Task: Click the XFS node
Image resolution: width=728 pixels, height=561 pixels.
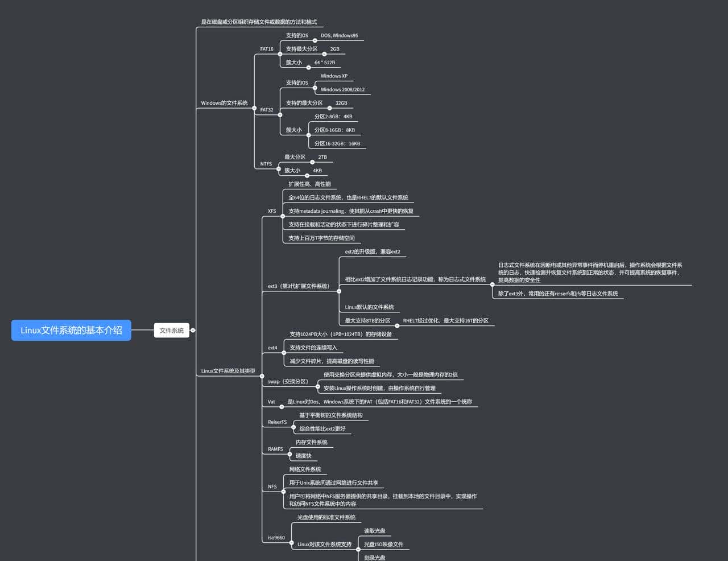Action: tap(272, 211)
